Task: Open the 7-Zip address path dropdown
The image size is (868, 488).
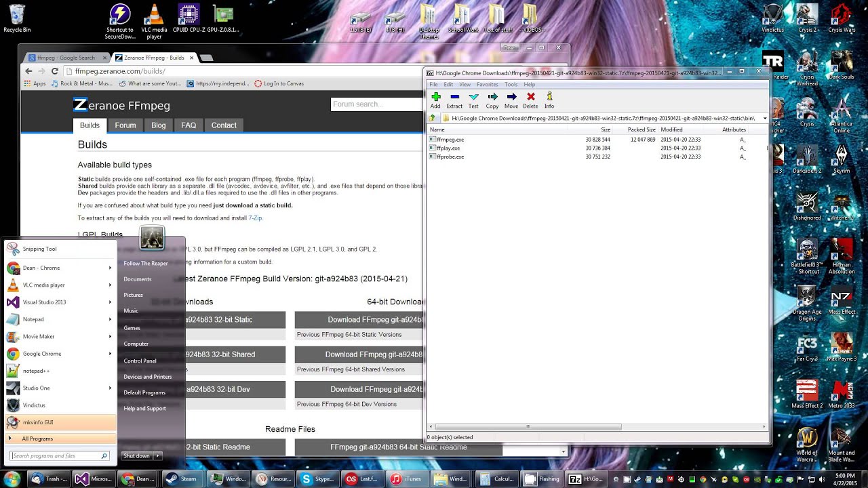Action: [765, 118]
